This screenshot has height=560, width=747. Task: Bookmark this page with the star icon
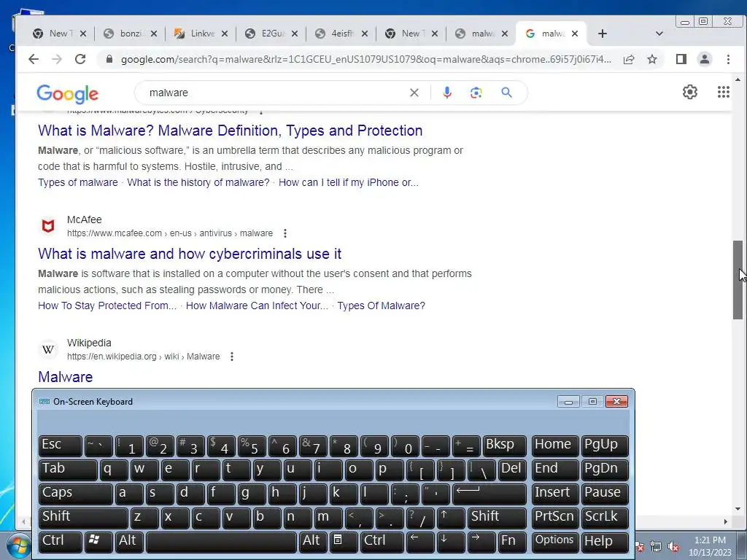pyautogui.click(x=652, y=59)
